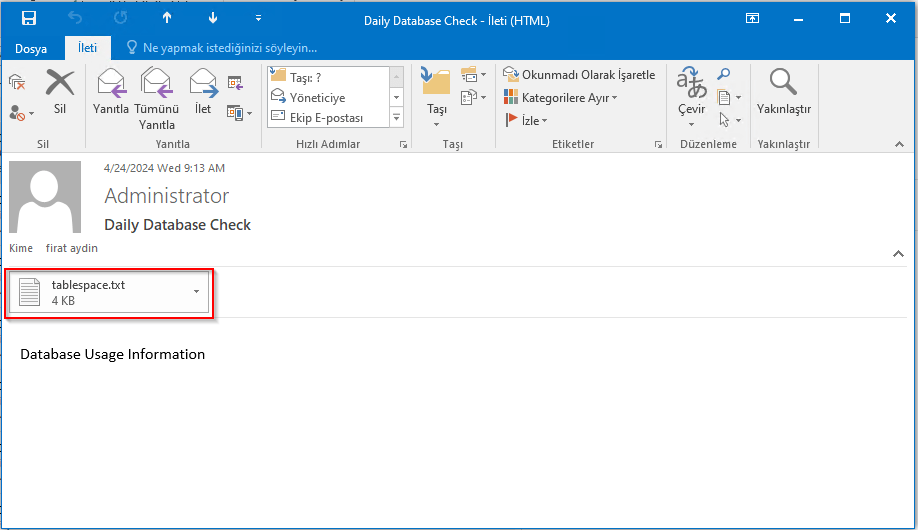Open the Dosya menu tab
The width and height of the screenshot is (918, 530).
[31, 48]
